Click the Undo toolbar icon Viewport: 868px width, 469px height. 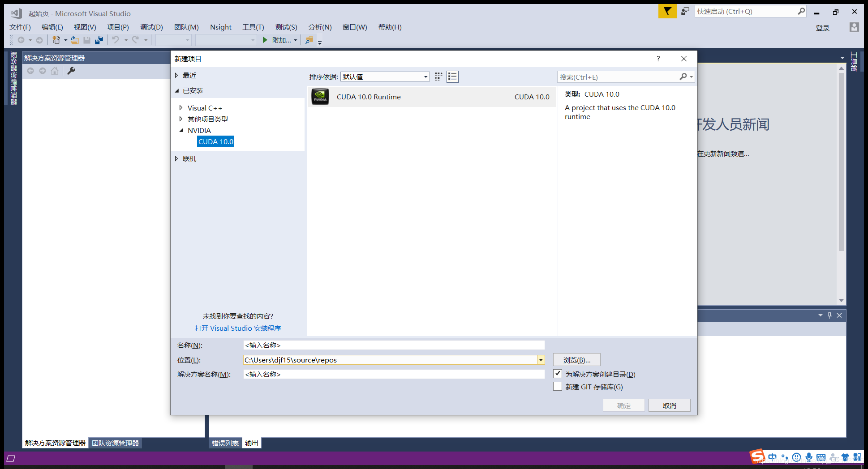pos(116,40)
